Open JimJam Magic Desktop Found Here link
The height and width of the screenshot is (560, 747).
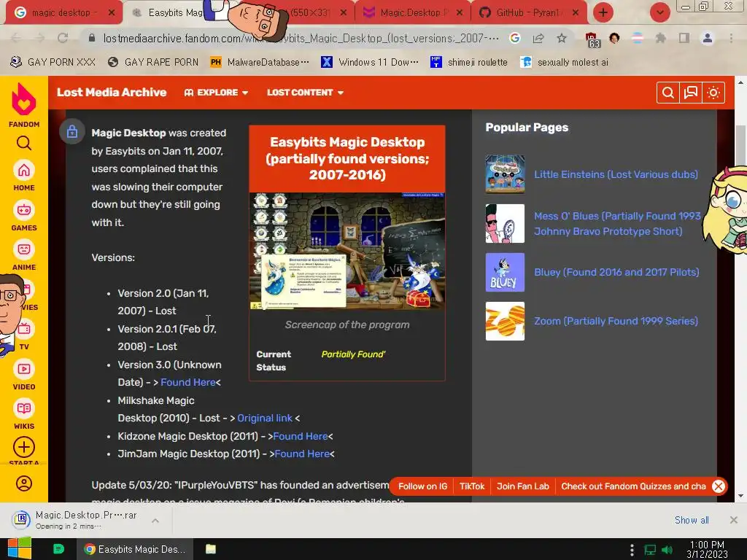coord(302,454)
